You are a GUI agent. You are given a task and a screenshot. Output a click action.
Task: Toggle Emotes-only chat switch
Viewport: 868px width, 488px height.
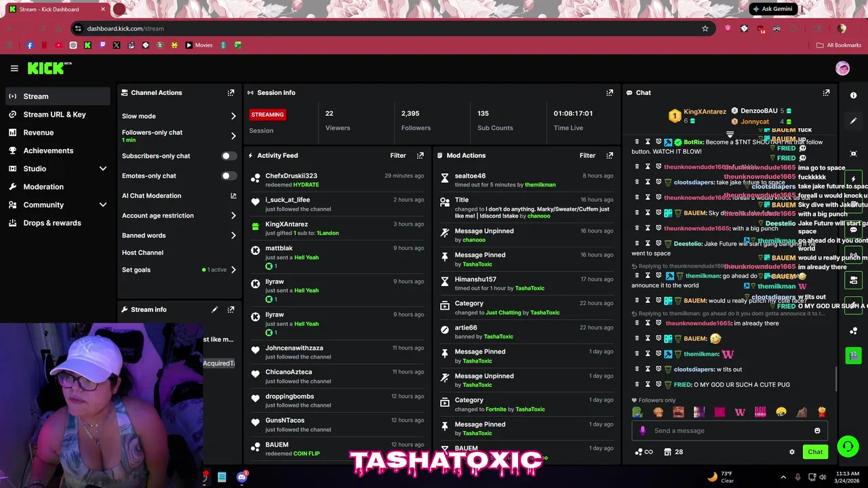point(229,176)
